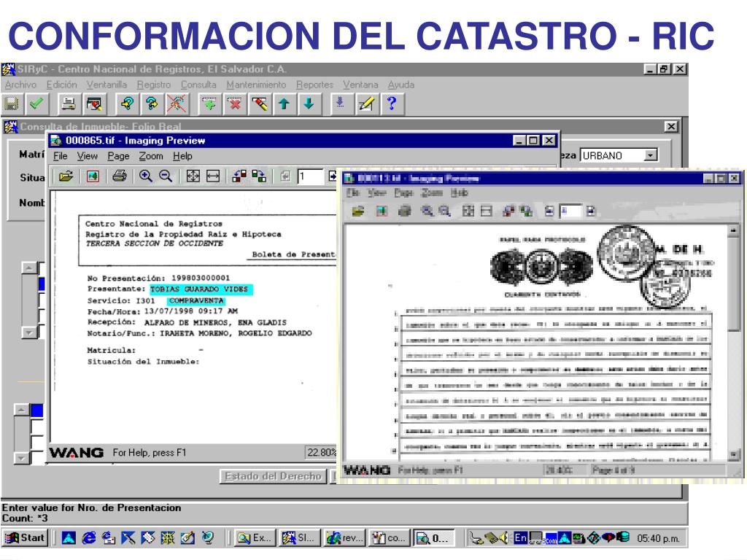This screenshot has height=560, width=747.
Task: Open the Mantenimiento menu
Action: point(256,85)
